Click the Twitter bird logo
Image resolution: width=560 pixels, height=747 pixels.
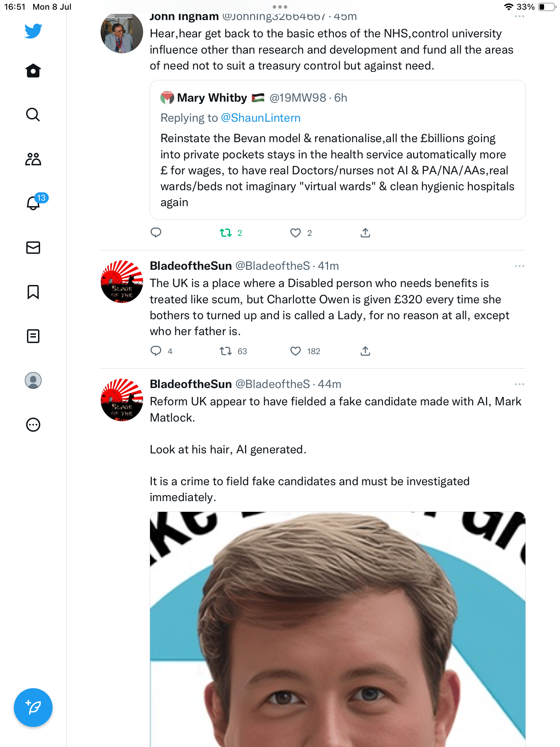pyautogui.click(x=33, y=31)
